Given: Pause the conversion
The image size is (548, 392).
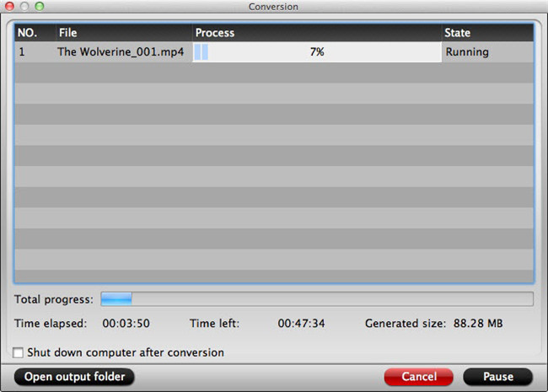Looking at the screenshot, I should coord(498,377).
